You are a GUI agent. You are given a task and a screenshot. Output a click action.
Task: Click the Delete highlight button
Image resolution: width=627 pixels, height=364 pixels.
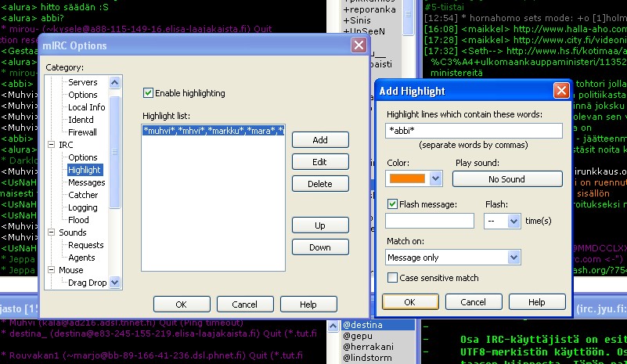point(320,184)
